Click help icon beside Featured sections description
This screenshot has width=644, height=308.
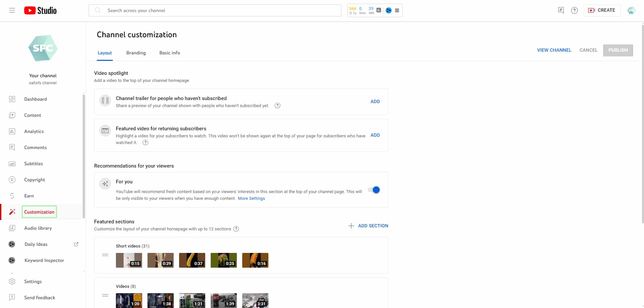(x=236, y=229)
